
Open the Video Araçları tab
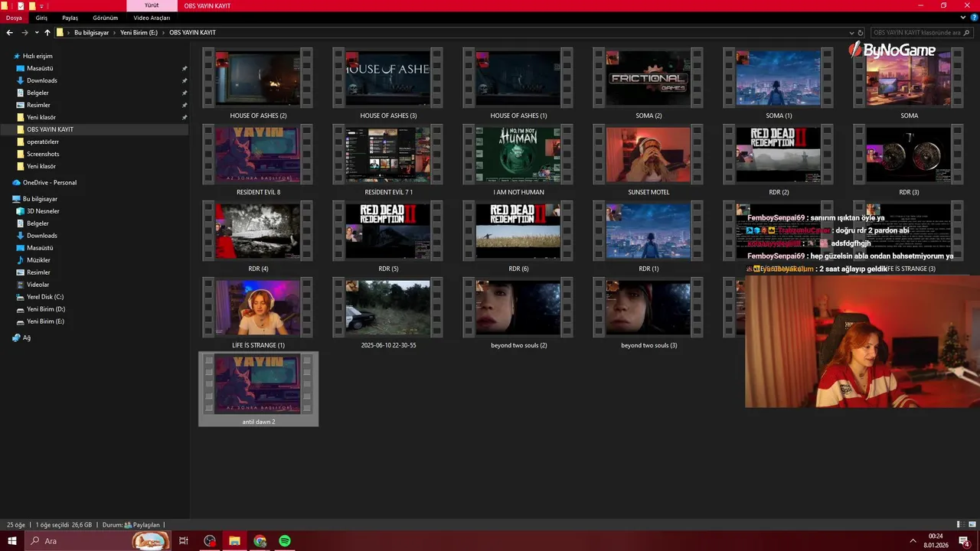coord(152,18)
